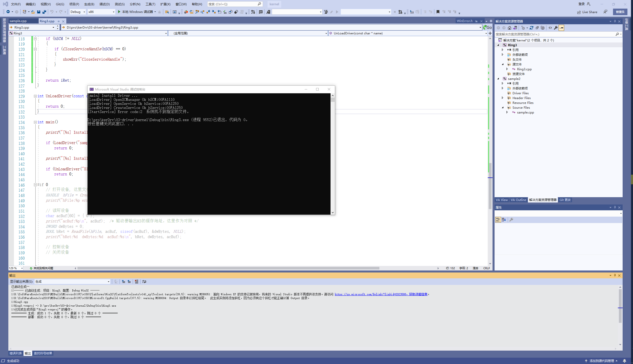
Task: Collapse the sample2 project tree node
Action: click(x=498, y=79)
